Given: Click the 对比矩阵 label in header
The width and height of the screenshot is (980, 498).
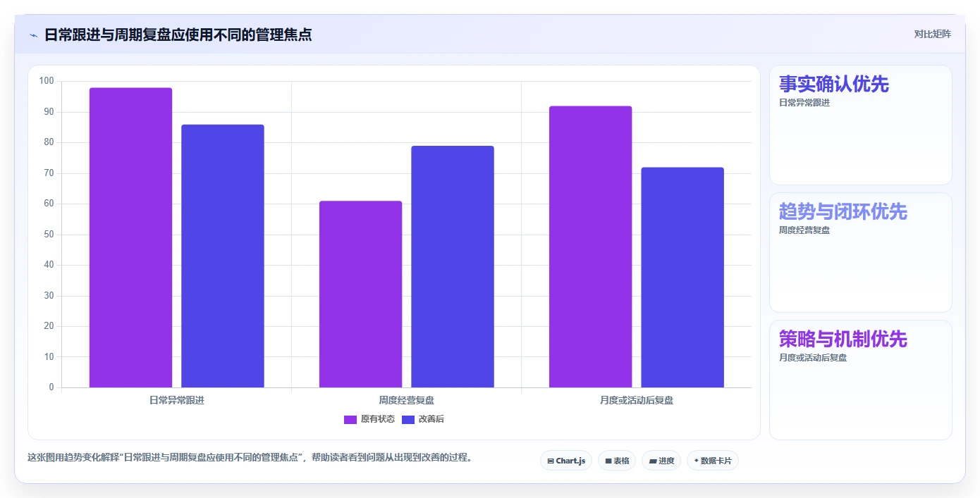Looking at the screenshot, I should click(x=932, y=34).
